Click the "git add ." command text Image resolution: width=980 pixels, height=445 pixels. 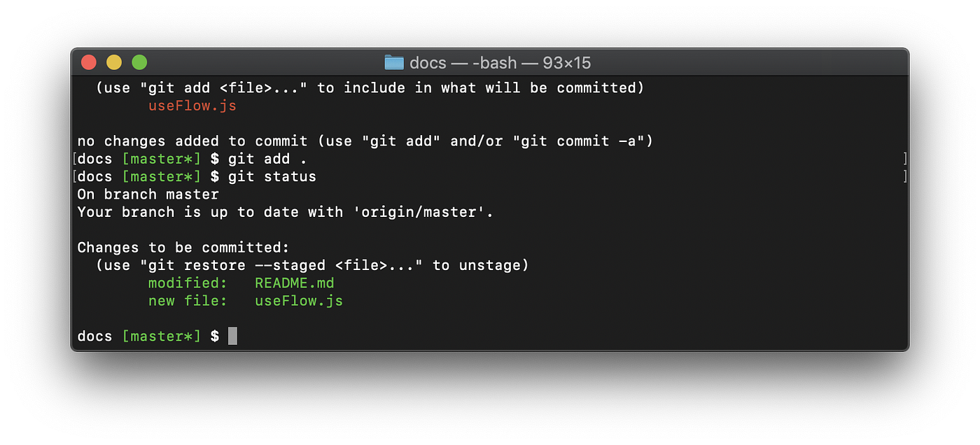point(267,159)
